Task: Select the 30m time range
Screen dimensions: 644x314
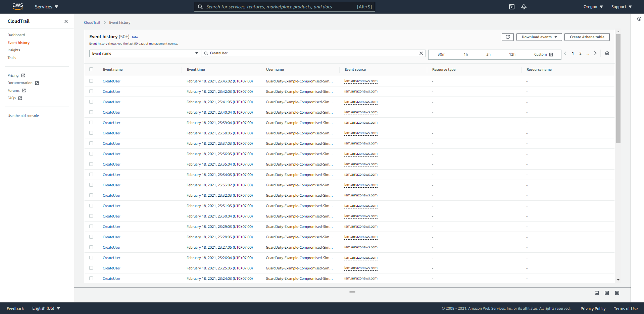Action: pyautogui.click(x=441, y=54)
